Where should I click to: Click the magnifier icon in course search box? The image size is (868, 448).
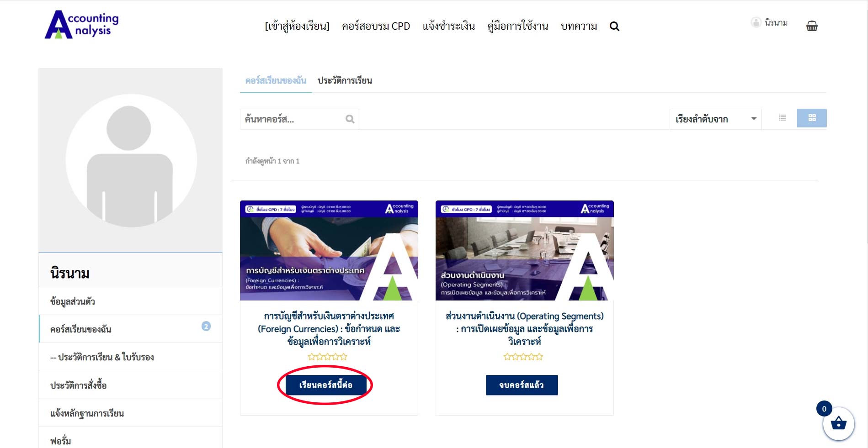coord(350,119)
